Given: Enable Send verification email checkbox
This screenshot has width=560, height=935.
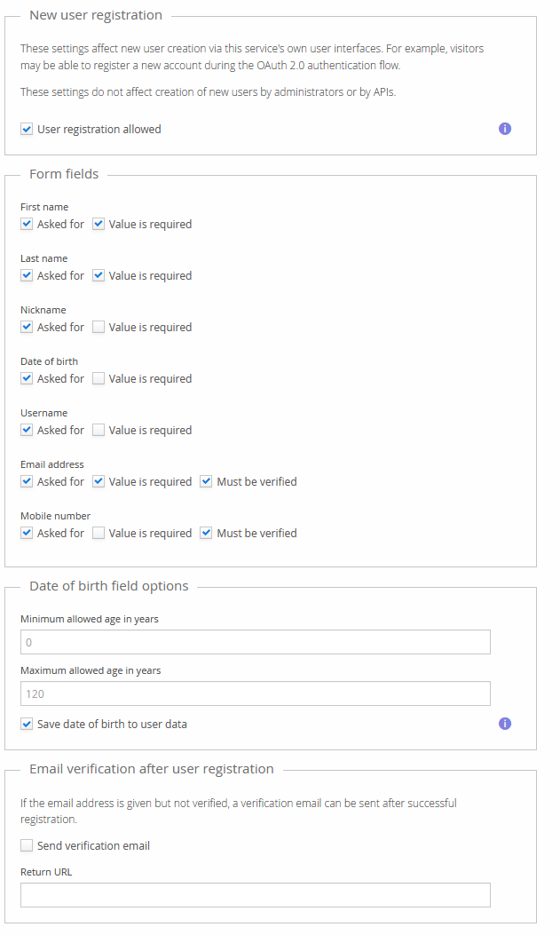Looking at the screenshot, I should [27, 845].
